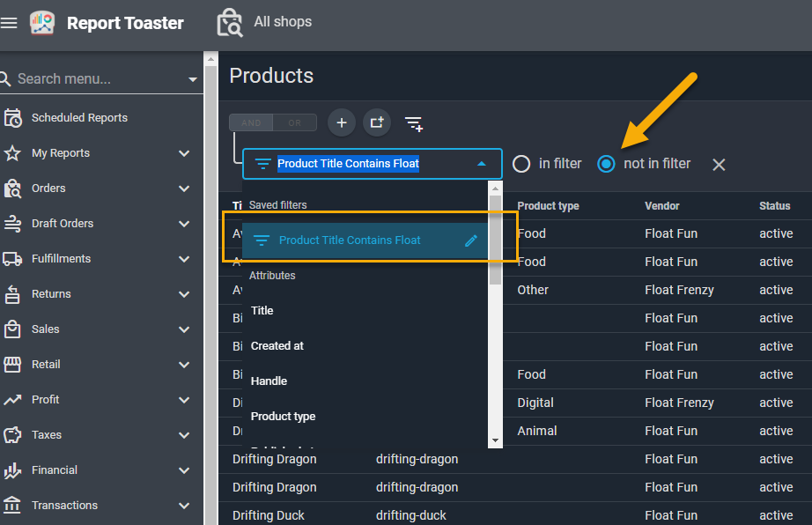Remove the filter row with the X

click(x=719, y=165)
